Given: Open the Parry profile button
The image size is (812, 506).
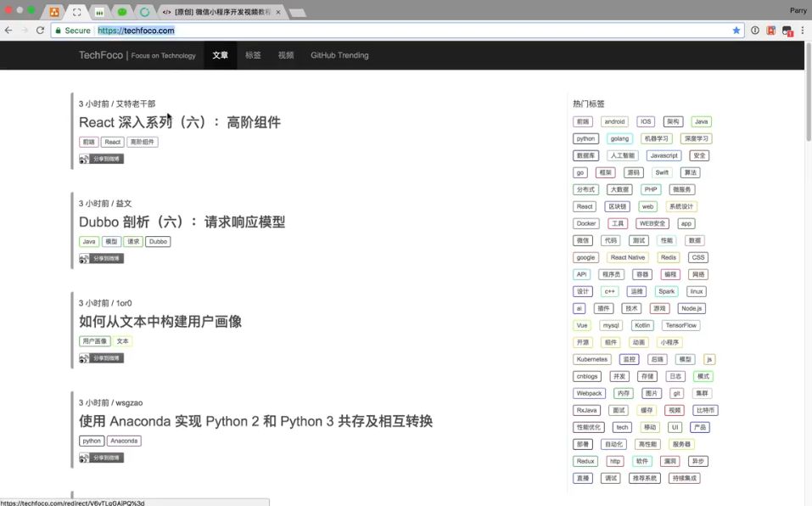Looking at the screenshot, I should point(798,10).
